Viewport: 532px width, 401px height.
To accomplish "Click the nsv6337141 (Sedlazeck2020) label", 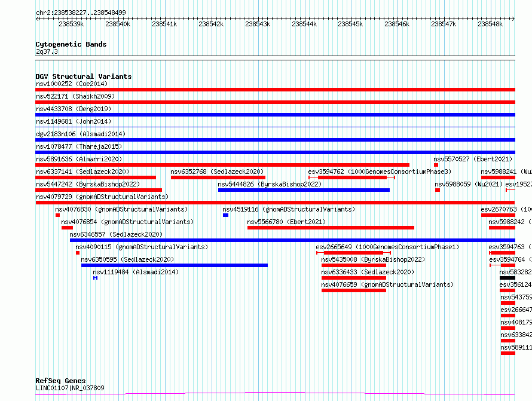I will click(82, 172).
